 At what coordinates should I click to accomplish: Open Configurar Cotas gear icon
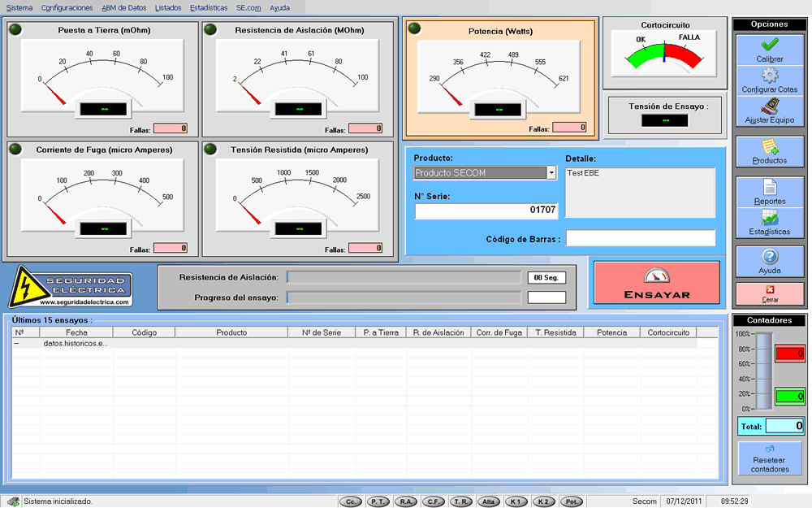770,76
